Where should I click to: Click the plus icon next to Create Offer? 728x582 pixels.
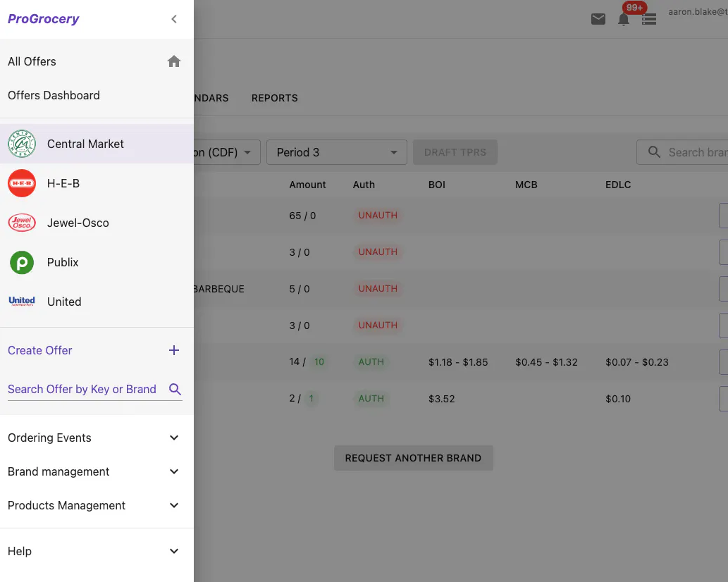click(174, 350)
